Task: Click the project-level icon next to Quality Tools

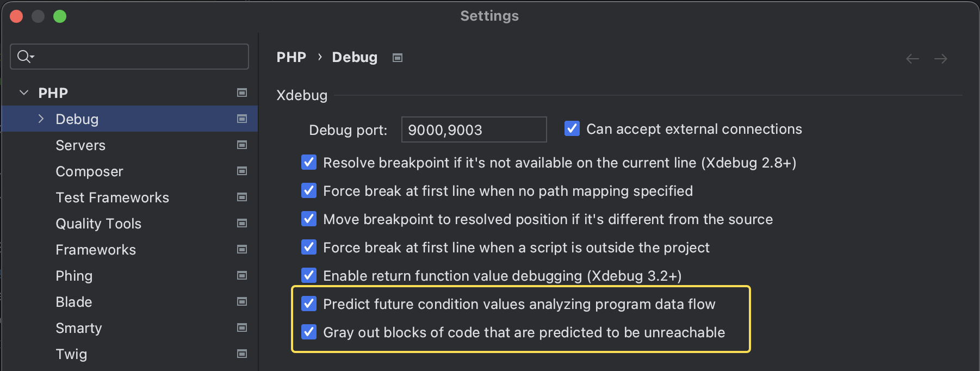Action: tap(242, 223)
